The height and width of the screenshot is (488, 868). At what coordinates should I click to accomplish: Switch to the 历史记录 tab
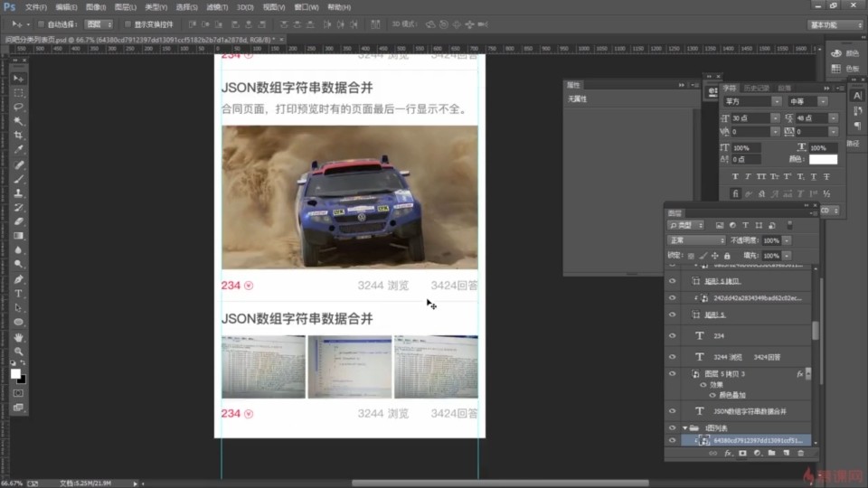(x=756, y=88)
